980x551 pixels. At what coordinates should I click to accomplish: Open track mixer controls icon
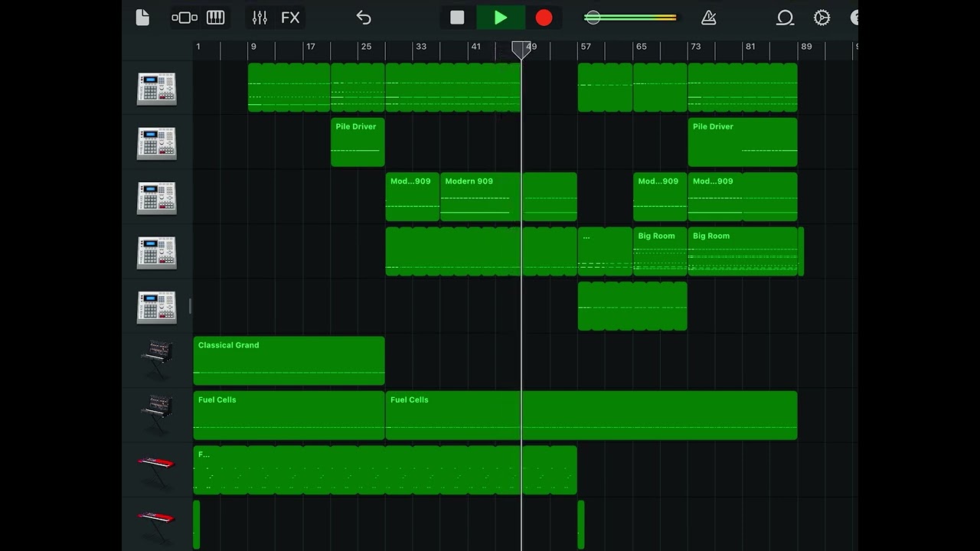pyautogui.click(x=260, y=18)
